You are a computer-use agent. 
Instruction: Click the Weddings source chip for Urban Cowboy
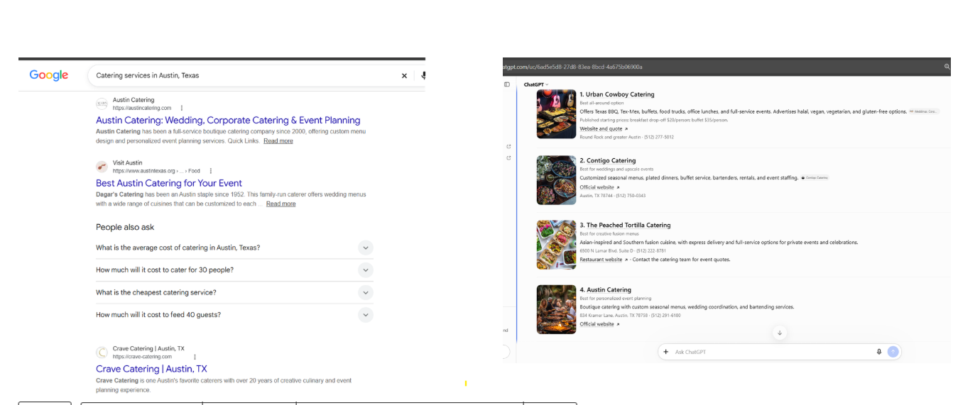click(924, 111)
